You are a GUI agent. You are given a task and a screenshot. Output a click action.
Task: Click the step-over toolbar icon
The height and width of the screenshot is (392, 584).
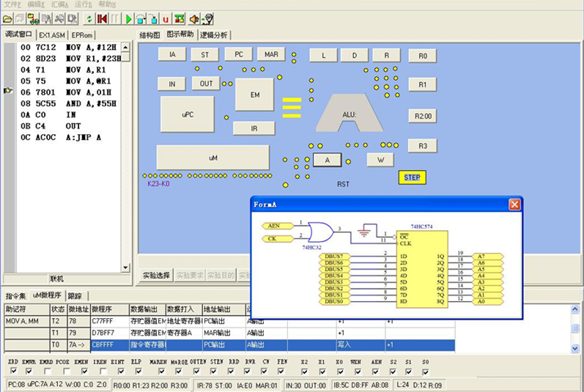[141, 18]
